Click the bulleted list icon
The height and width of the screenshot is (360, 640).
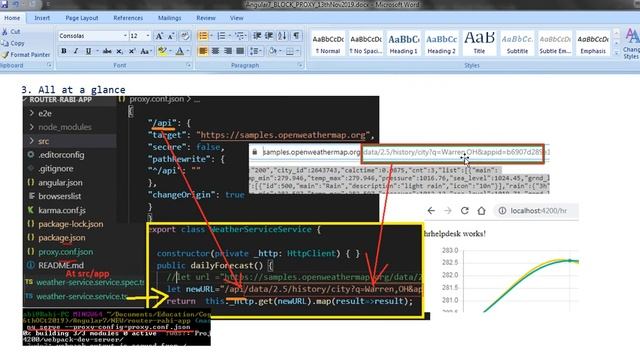pos(203,36)
